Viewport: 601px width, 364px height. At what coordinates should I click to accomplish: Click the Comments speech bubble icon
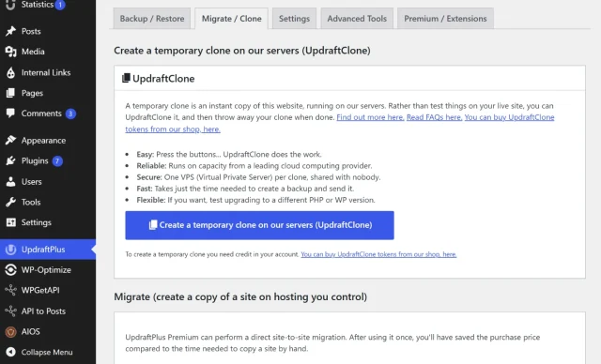[x=10, y=113]
